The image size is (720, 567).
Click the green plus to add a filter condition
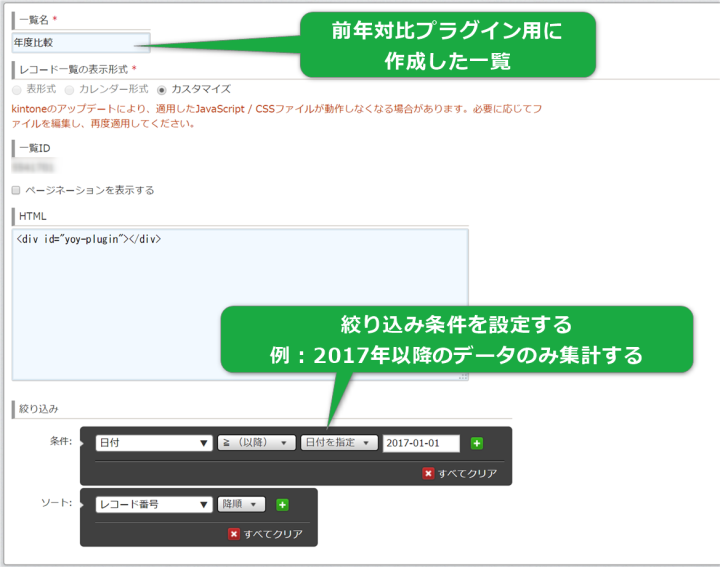click(x=477, y=443)
